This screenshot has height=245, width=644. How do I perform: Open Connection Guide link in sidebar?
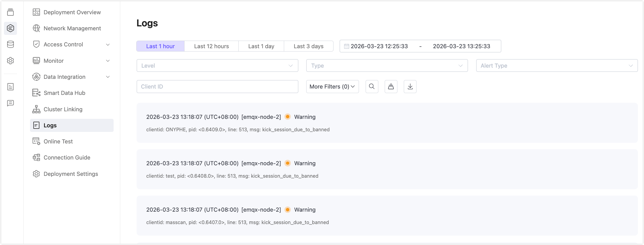click(67, 157)
